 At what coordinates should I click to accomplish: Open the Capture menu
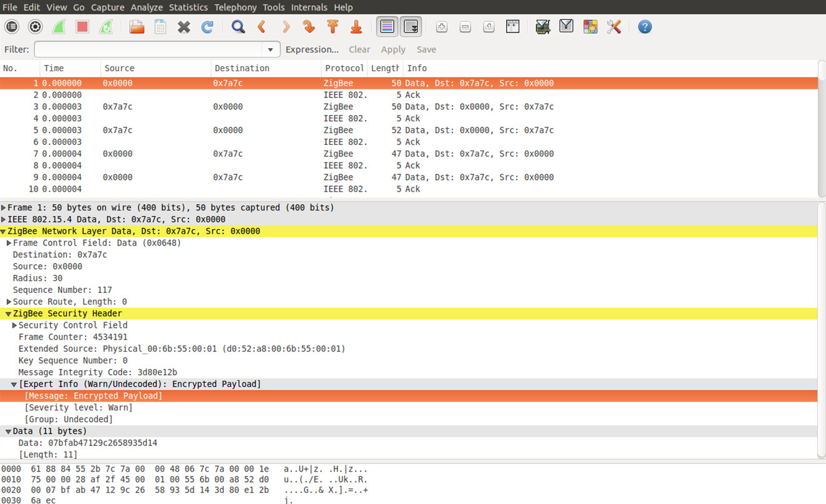[107, 7]
